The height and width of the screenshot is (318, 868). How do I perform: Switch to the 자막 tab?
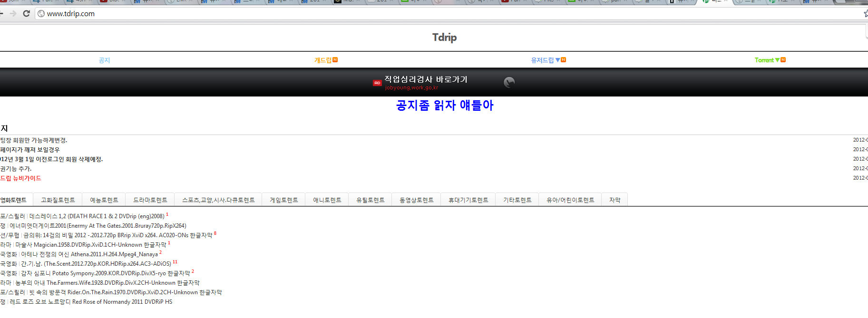[615, 200]
